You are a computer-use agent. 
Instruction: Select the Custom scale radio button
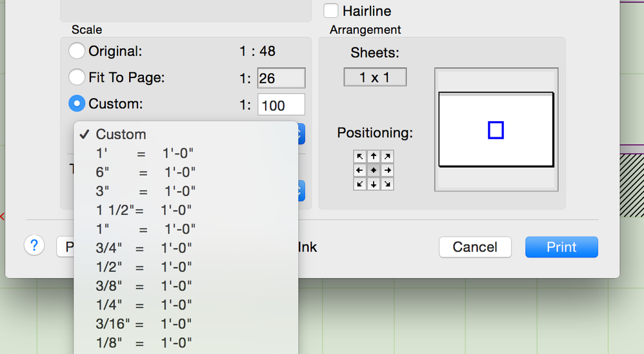coord(77,104)
